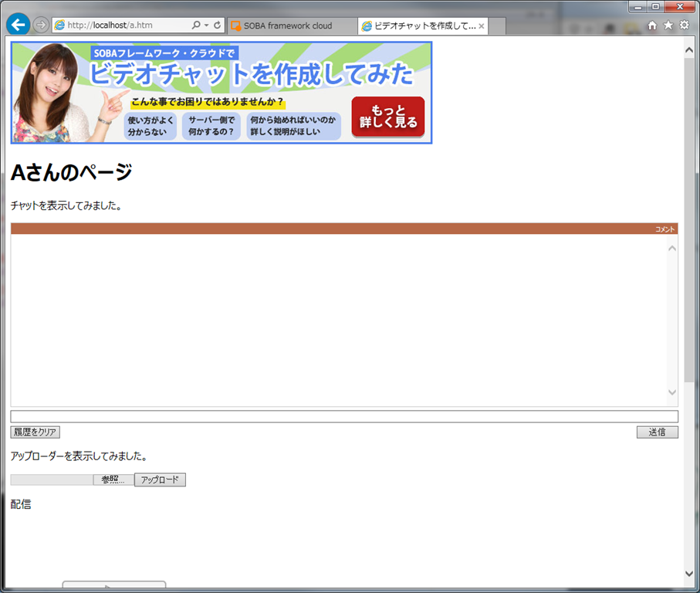Click the コメント chat header bar
Screen dimensions: 700x593
pyautogui.click(x=344, y=229)
